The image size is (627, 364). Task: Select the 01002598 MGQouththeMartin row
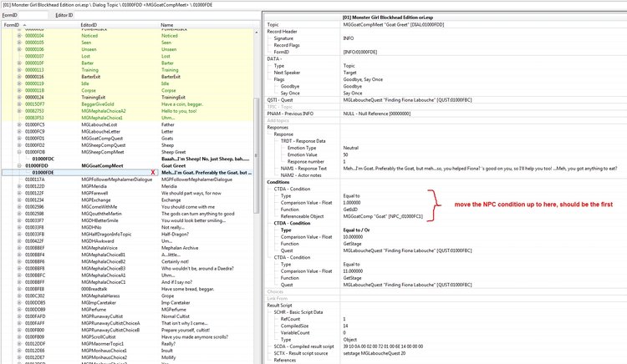(x=127, y=214)
